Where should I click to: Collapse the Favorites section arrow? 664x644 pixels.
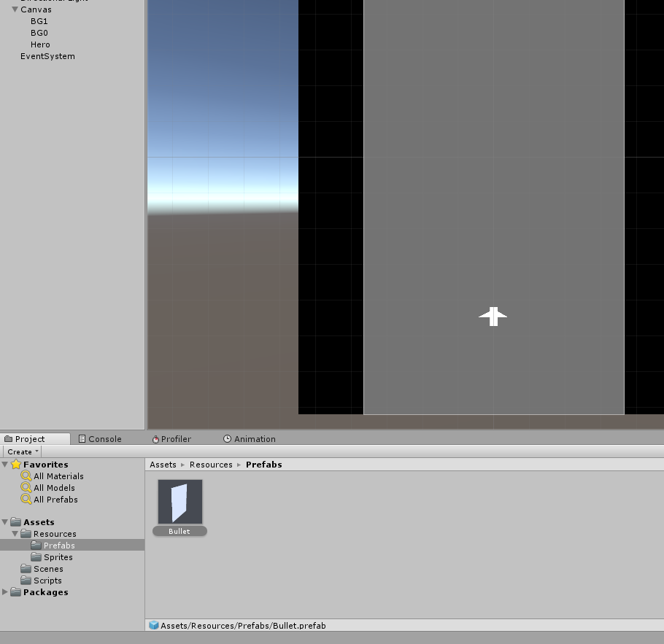[x=5, y=465]
